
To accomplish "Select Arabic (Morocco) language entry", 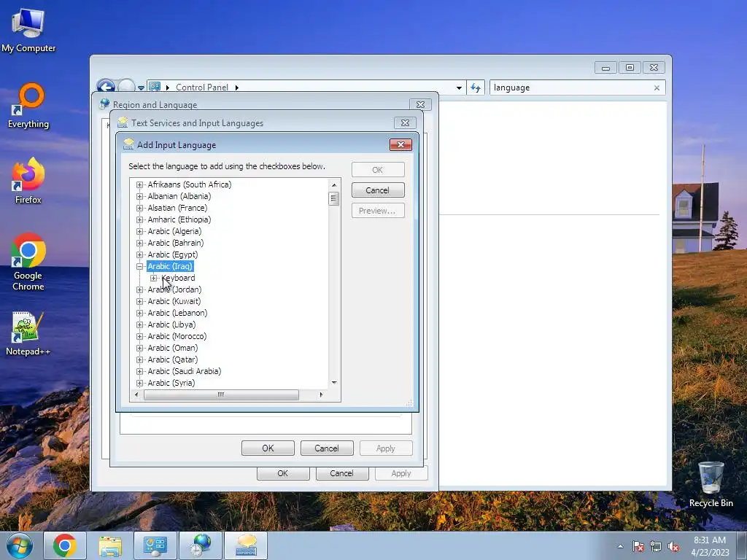I will coord(177,336).
